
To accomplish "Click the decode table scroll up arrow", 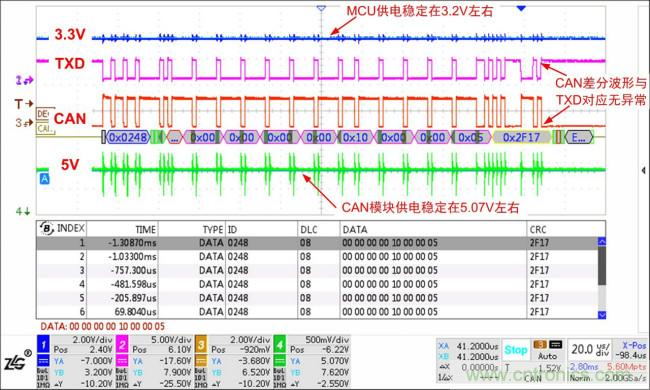I will pyautogui.click(x=602, y=241).
